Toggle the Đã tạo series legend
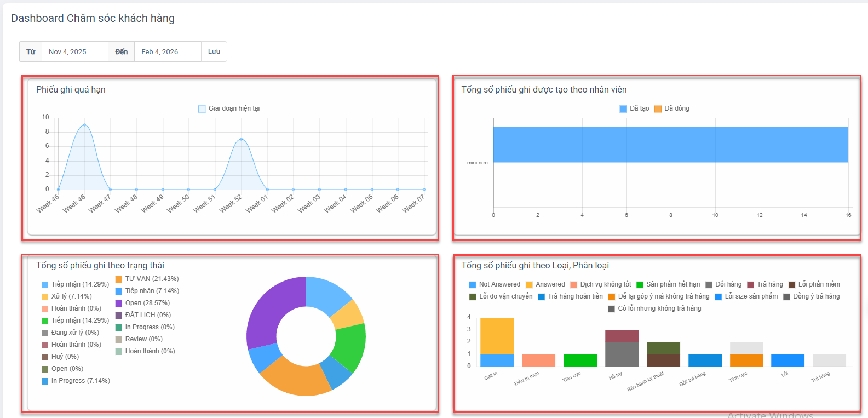Image resolution: width=868 pixels, height=418 pixels. point(634,108)
